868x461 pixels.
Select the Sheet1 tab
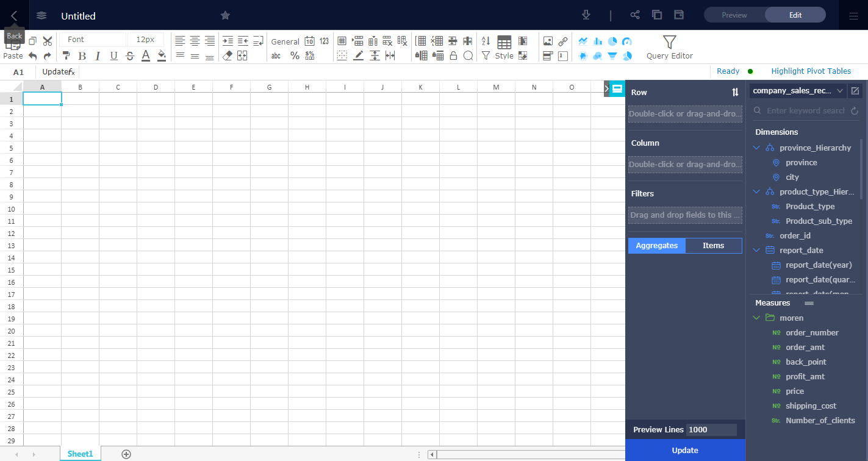point(80,454)
